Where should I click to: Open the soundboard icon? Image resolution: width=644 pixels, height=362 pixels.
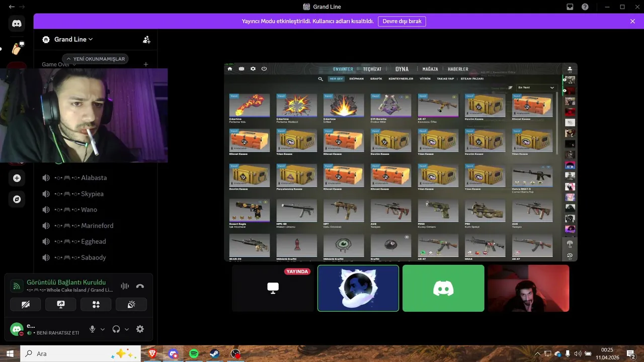pos(131,304)
